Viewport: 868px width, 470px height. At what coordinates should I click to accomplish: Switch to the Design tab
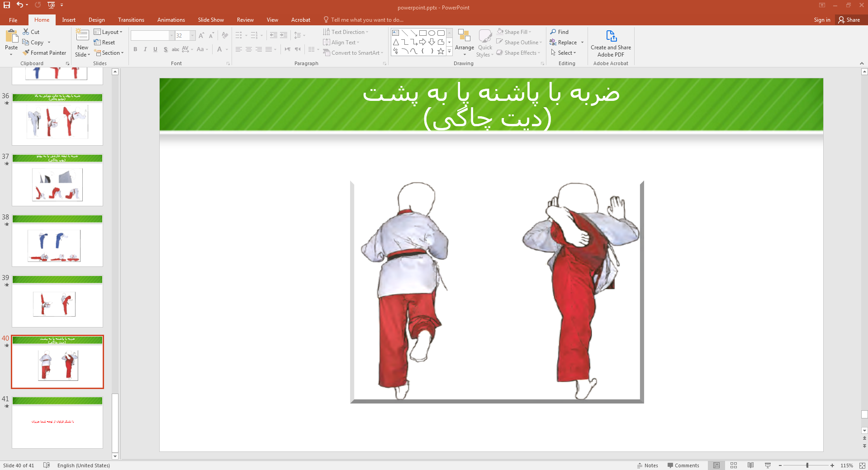click(97, 20)
